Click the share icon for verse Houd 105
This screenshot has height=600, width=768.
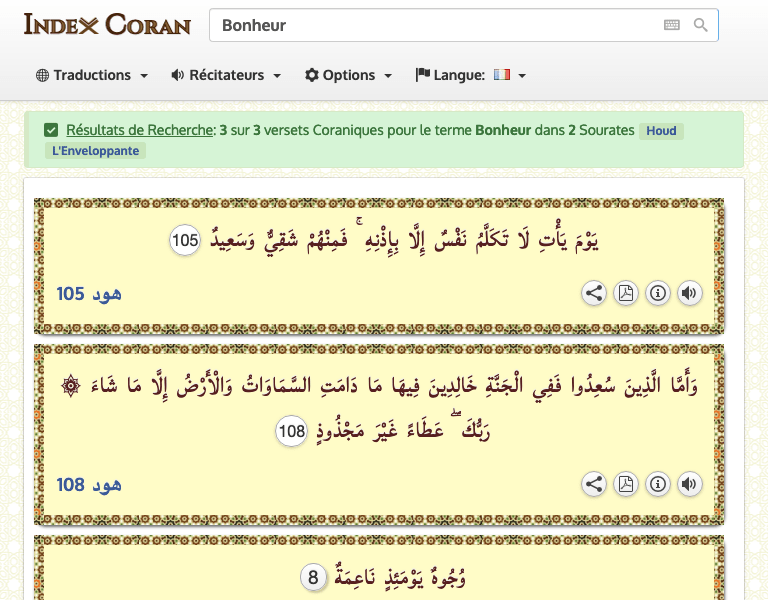[x=594, y=293]
